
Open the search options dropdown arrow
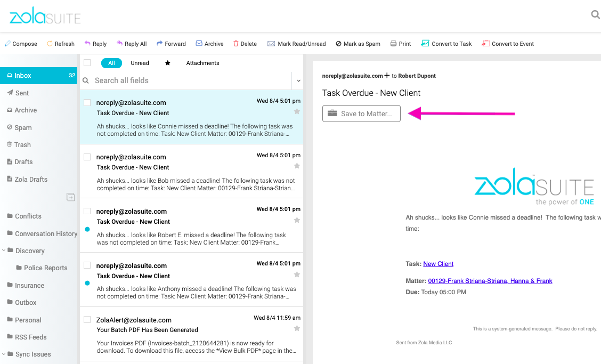point(298,81)
